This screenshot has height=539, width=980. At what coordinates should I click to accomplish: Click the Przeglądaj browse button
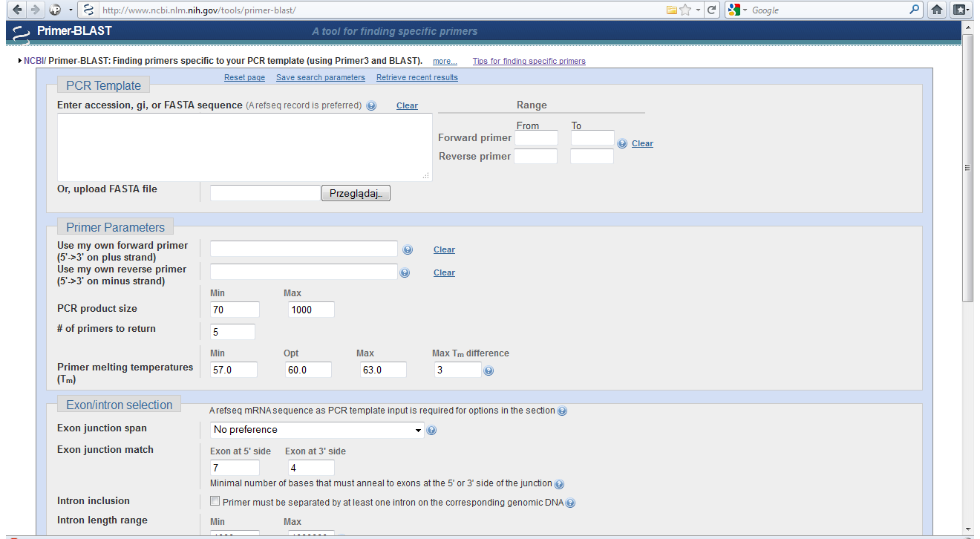click(356, 193)
